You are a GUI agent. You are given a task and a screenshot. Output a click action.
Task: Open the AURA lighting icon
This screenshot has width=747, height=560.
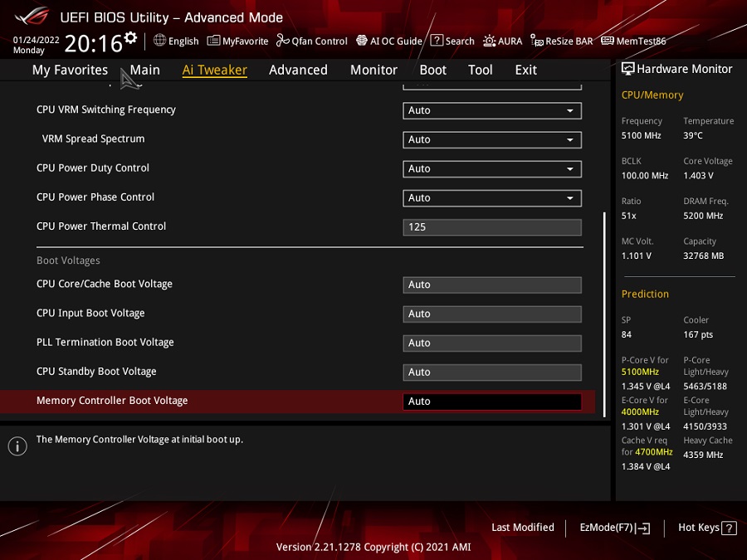489,41
